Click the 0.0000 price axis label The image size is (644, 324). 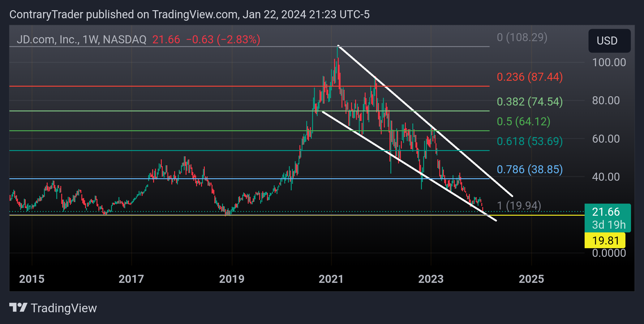click(x=609, y=253)
